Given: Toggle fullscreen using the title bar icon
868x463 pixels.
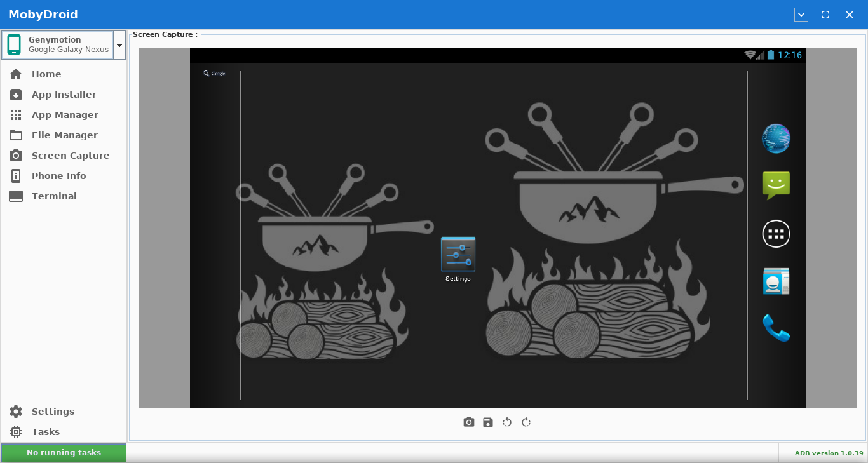Looking at the screenshot, I should tap(825, 15).
